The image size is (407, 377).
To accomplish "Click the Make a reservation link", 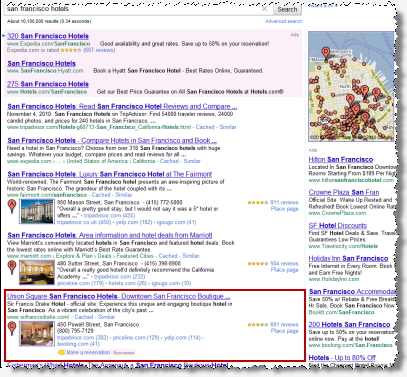I will coord(88,352).
